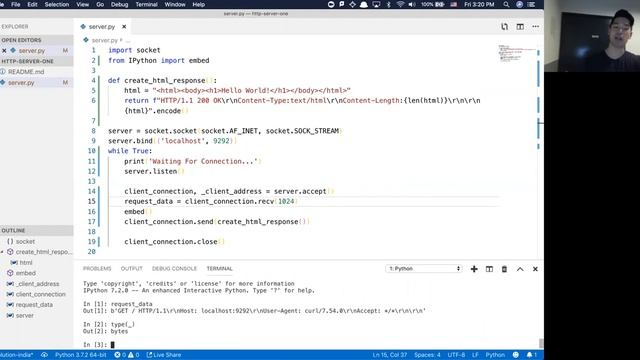Start Live Share from status bar

pyautogui.click(x=164, y=355)
